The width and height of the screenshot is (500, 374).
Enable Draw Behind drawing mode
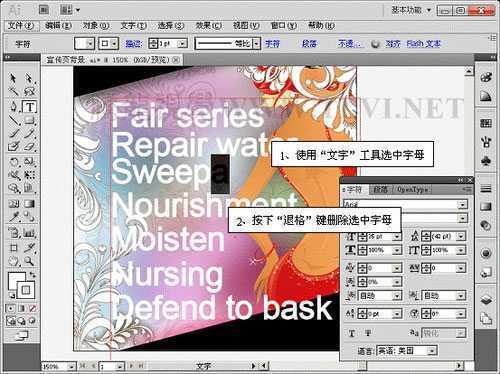click(x=22, y=321)
